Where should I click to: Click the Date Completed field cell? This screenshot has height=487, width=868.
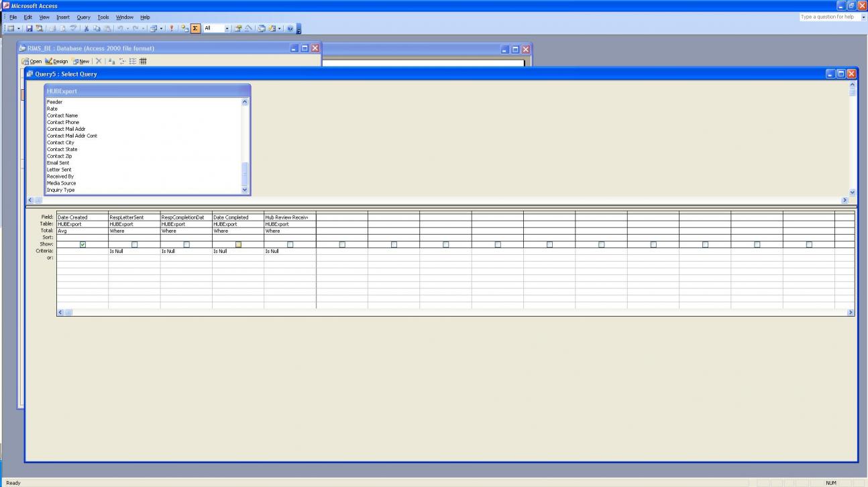tap(238, 217)
